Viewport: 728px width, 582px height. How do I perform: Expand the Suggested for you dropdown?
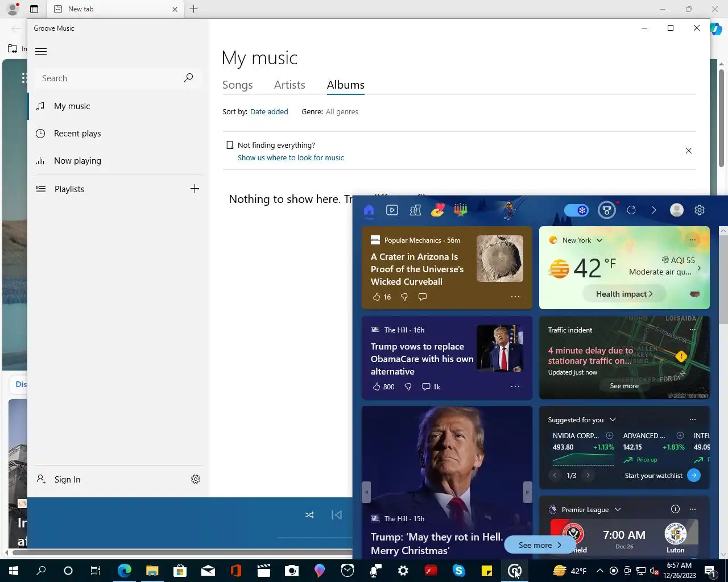tap(613, 420)
